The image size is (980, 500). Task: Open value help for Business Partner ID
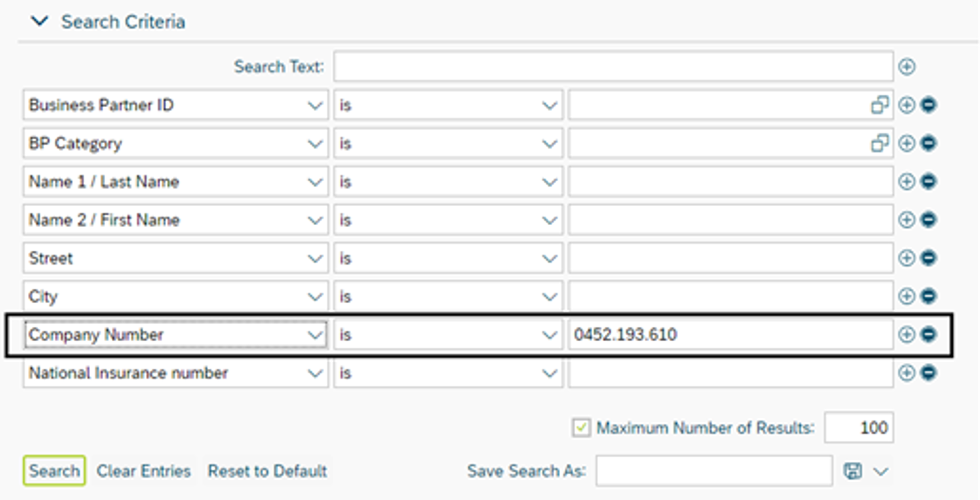click(x=880, y=105)
